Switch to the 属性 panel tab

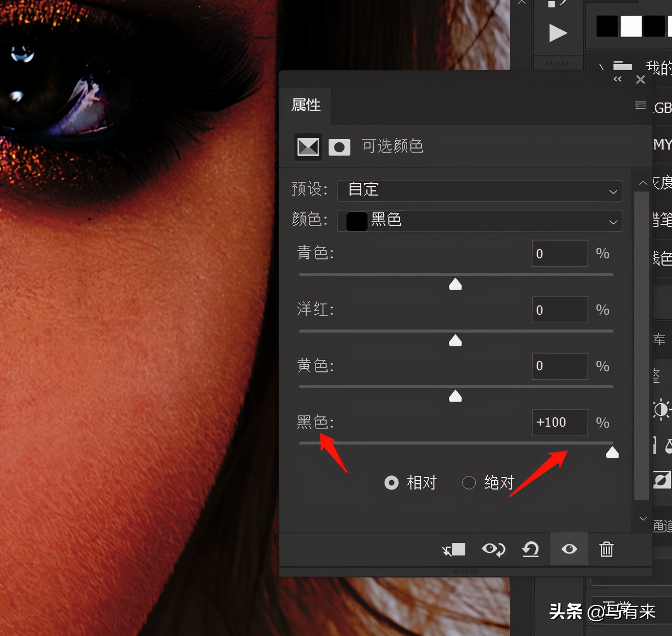pos(306,105)
